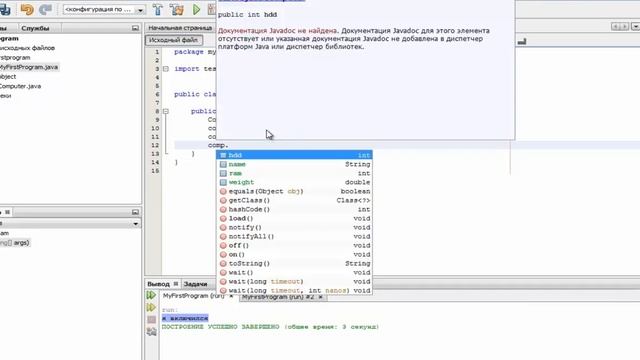Run project with green play arrow

point(197,9)
